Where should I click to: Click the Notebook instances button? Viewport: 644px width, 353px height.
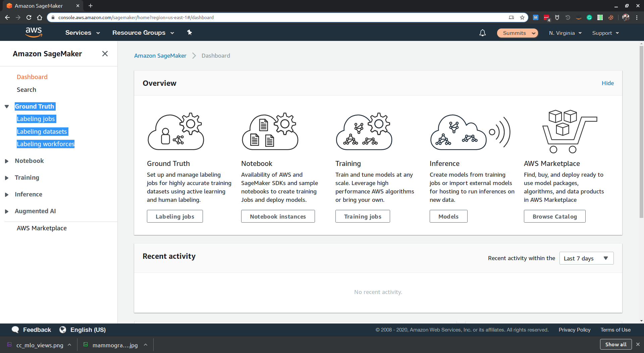pyautogui.click(x=278, y=216)
